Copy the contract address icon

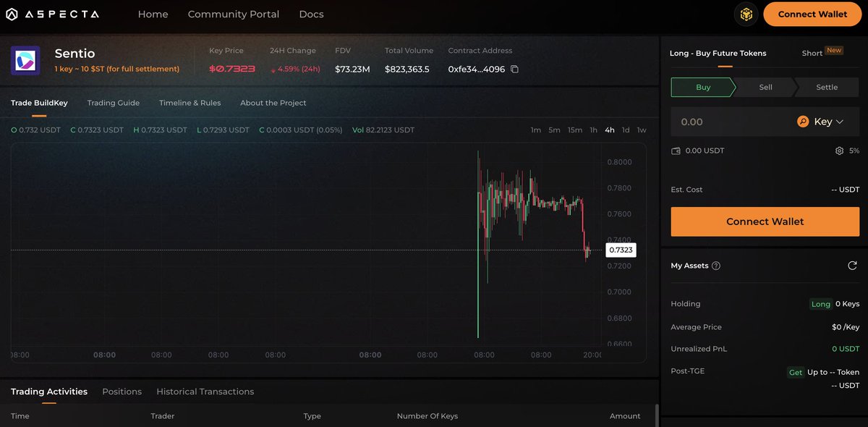tap(515, 69)
